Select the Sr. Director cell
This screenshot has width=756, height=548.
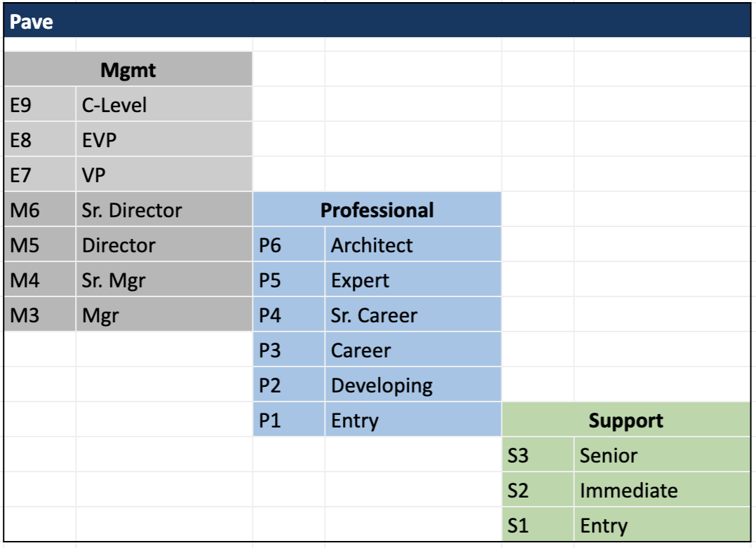coord(164,210)
